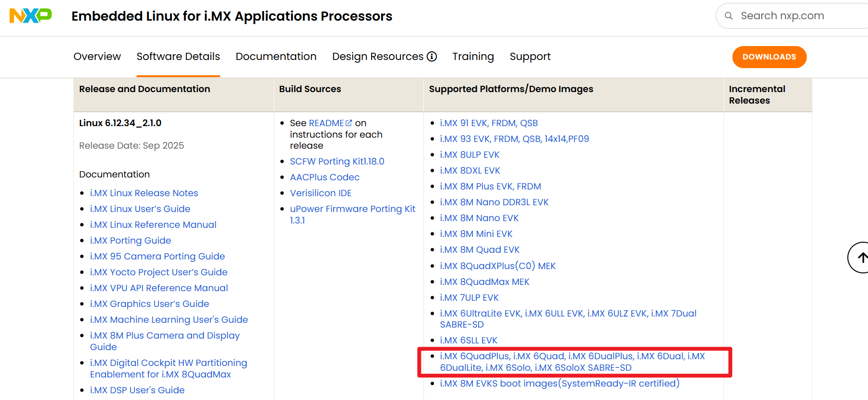Open i.MX Graphics User's Guide
The image size is (868, 400).
pyautogui.click(x=150, y=304)
